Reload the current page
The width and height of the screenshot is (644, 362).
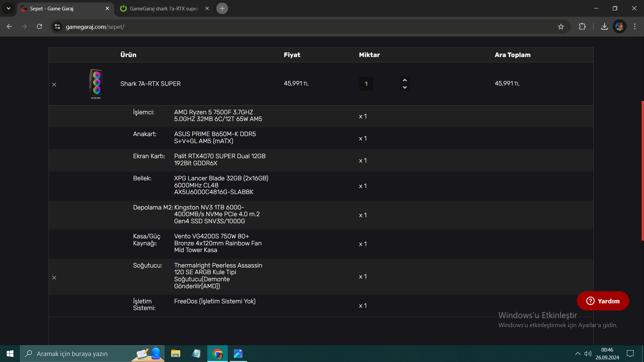tap(40, 27)
